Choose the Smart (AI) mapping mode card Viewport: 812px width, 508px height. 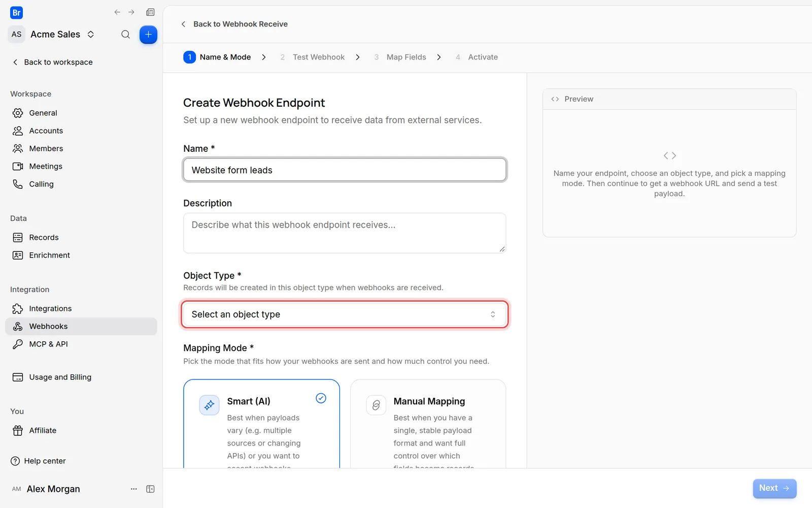coord(261,424)
